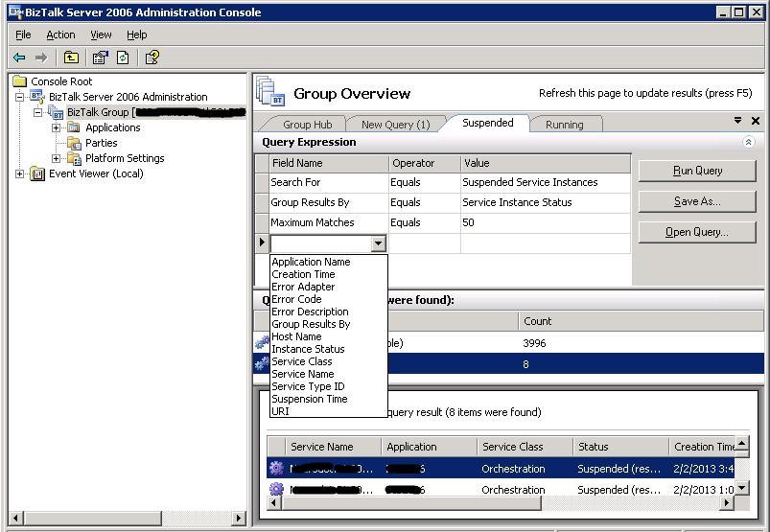Click the Help toolbar icon
770x532 pixels.
pos(152,58)
